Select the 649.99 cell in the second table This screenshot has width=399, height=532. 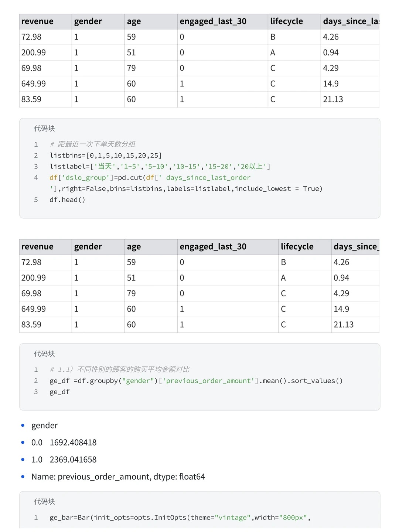pos(34,309)
